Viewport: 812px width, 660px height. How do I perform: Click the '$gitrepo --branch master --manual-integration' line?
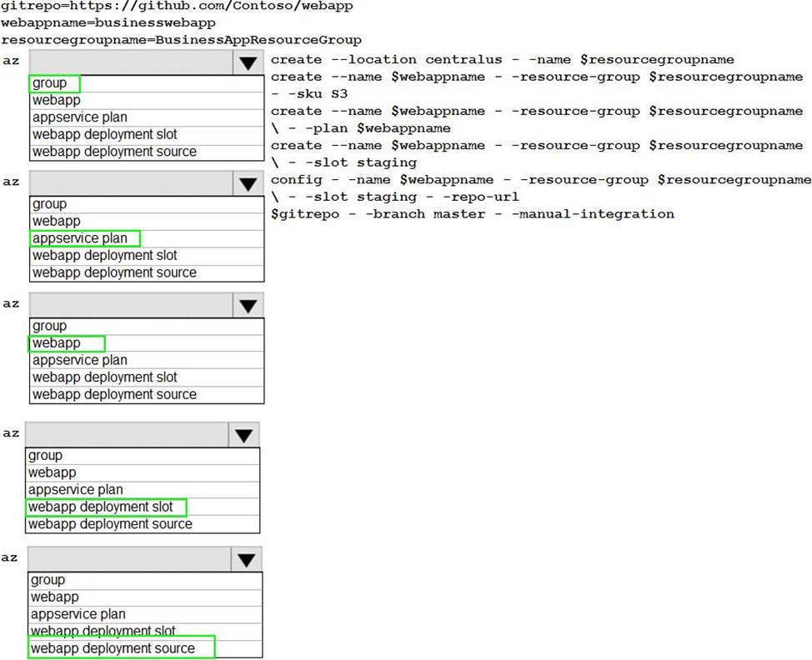[x=473, y=214]
